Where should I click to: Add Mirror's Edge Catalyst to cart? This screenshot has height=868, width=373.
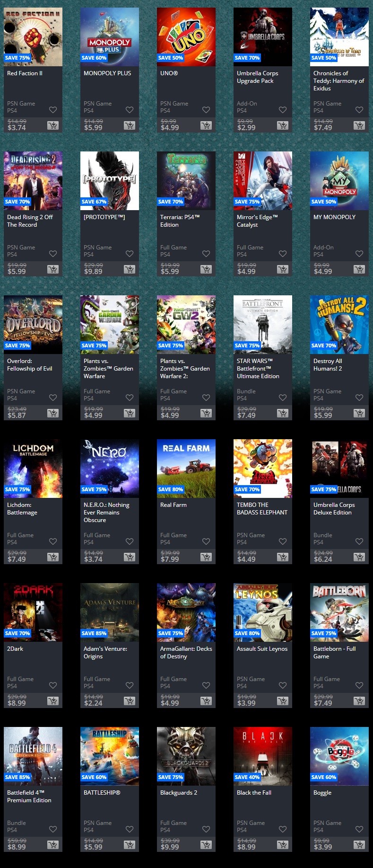(x=283, y=269)
